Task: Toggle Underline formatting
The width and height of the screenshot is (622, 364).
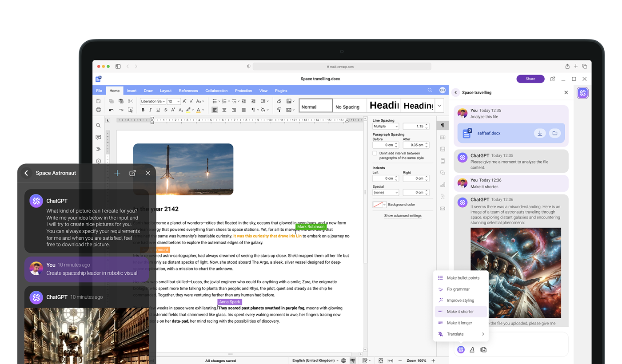Action: coord(158,110)
